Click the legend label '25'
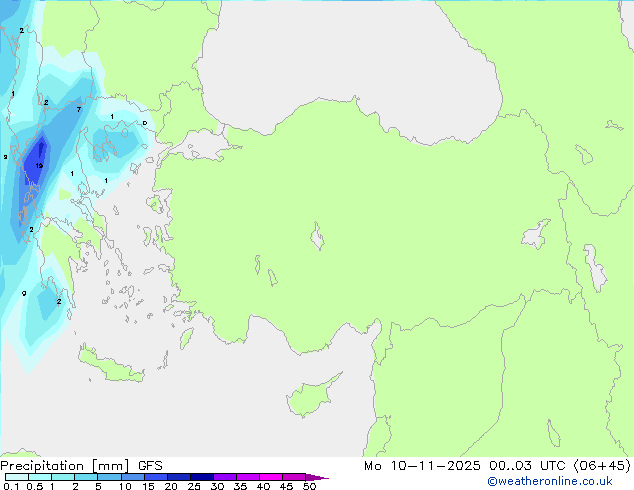634x490 pixels. 194,486
